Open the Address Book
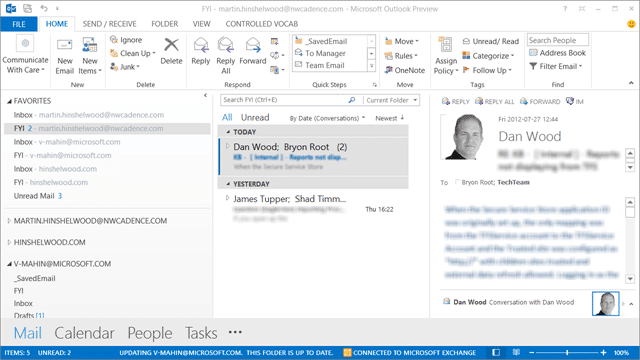Image resolution: width=640 pixels, height=360 pixels. (x=557, y=53)
